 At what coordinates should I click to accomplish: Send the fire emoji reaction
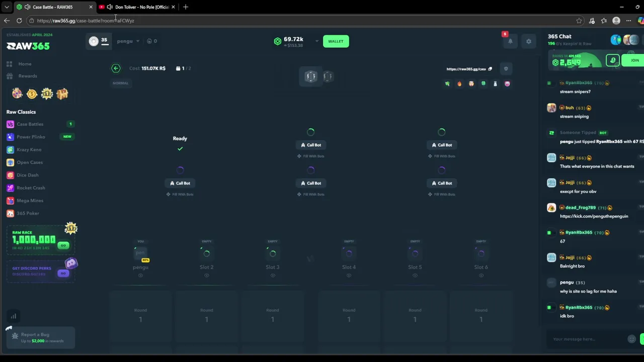tap(459, 84)
